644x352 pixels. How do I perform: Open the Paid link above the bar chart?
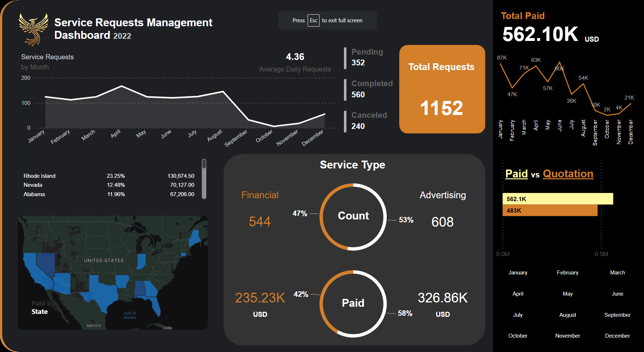[x=516, y=174]
